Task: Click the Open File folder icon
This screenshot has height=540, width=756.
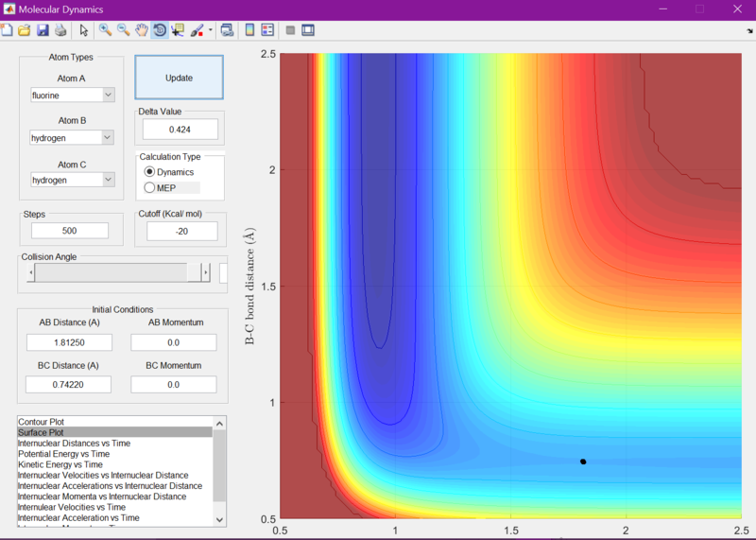Action: click(25, 30)
